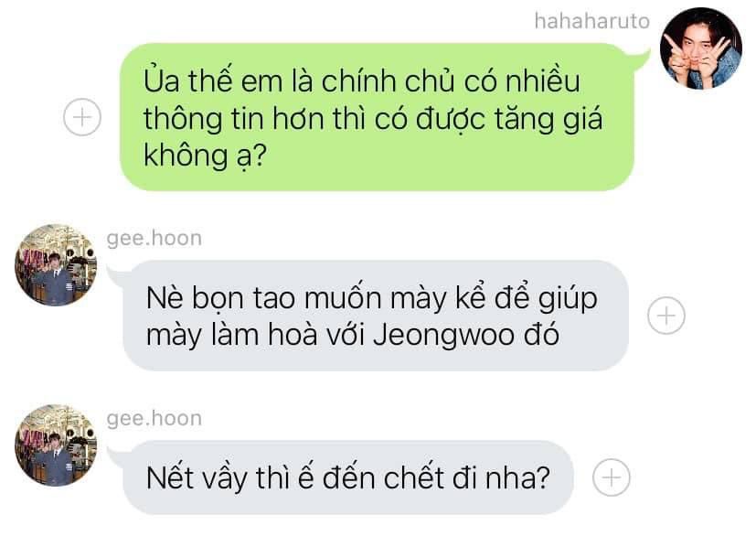
Task: Tap the plus icon beside the Jeongwoo message
Action: 666,316
